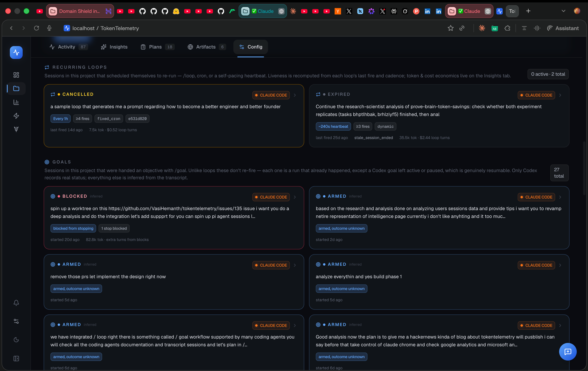Switch to the Artifacts tab
The height and width of the screenshot is (371, 588).
pos(206,47)
